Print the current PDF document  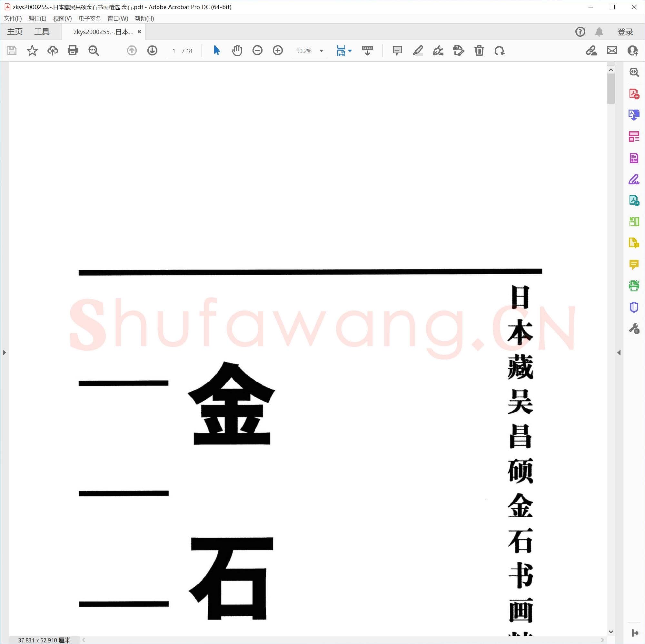(x=73, y=50)
